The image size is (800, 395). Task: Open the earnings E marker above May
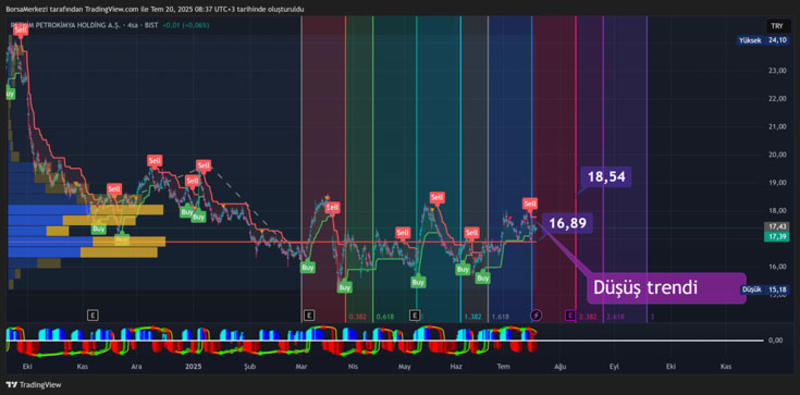click(x=416, y=315)
